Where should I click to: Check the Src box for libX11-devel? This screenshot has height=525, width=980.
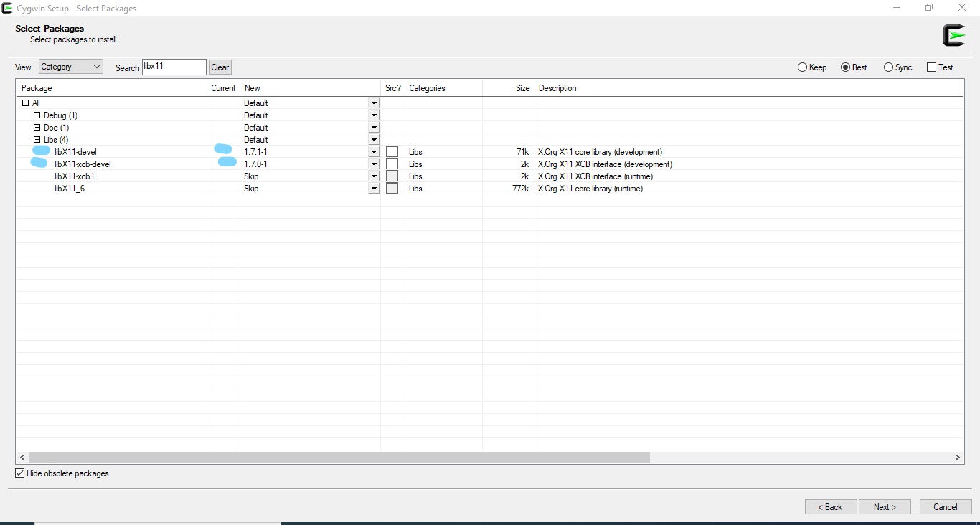point(392,152)
